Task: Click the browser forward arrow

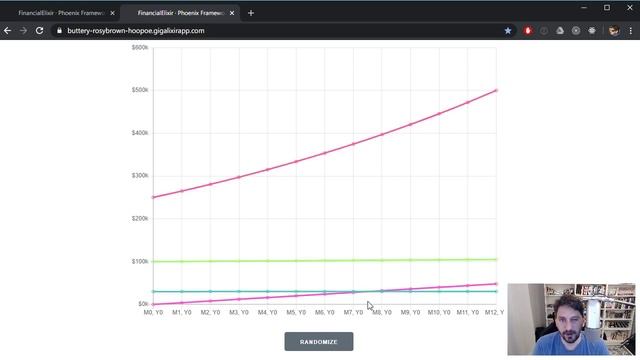Action: (23, 31)
